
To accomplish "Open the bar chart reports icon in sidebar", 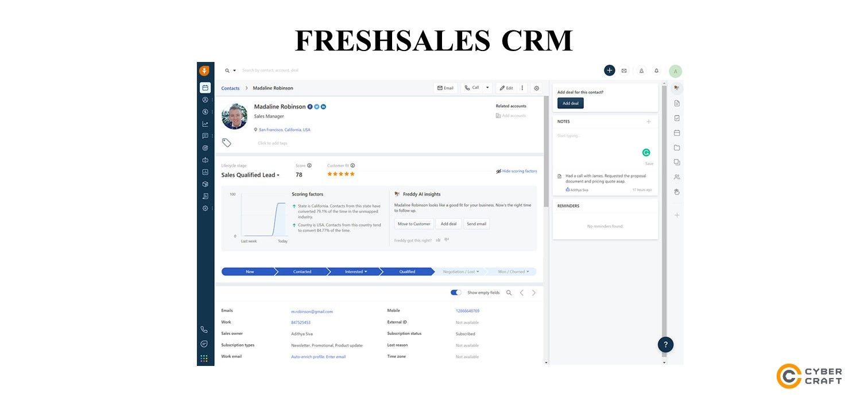I will tap(205, 172).
